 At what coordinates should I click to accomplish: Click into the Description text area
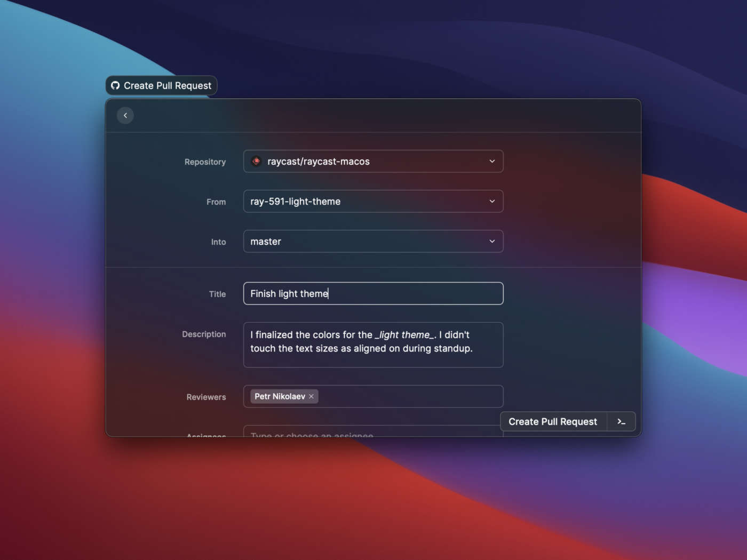click(x=373, y=345)
